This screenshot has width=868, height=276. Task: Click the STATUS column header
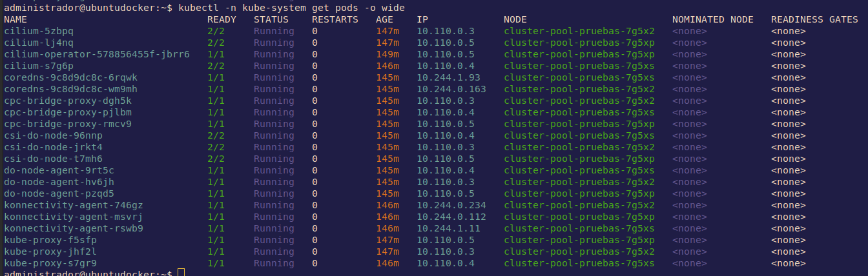click(x=271, y=19)
